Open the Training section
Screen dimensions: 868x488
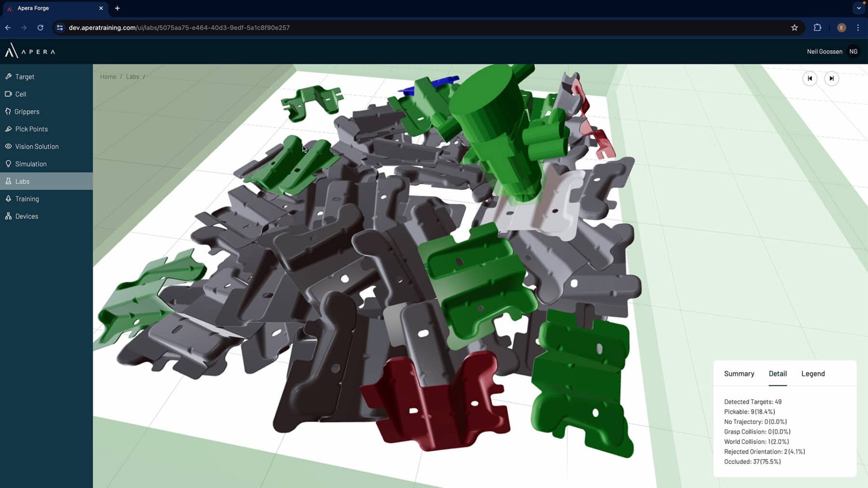(27, 198)
